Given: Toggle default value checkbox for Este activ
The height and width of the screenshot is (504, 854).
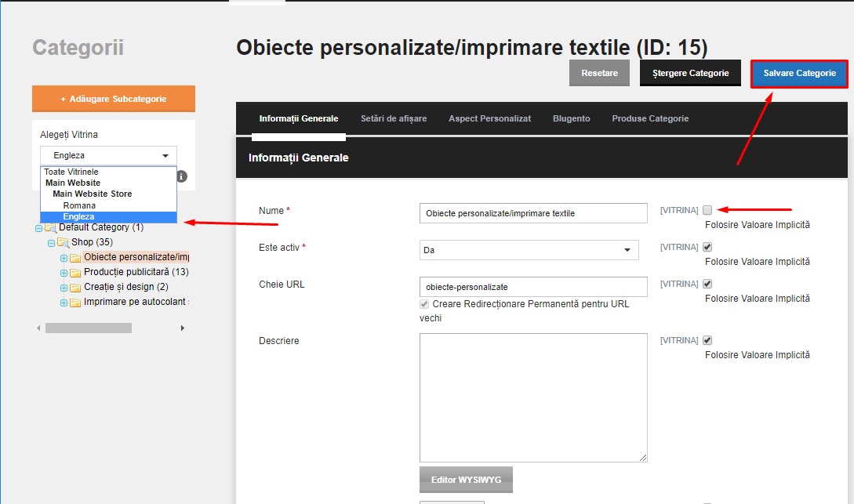Looking at the screenshot, I should tap(707, 247).
